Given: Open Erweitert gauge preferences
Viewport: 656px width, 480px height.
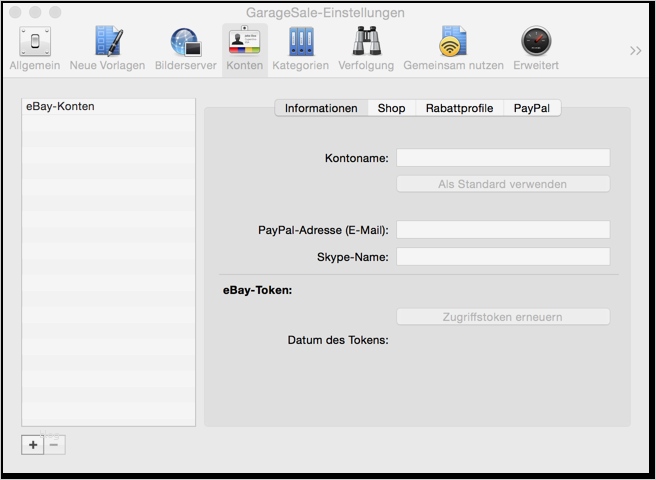Looking at the screenshot, I should pos(536,48).
